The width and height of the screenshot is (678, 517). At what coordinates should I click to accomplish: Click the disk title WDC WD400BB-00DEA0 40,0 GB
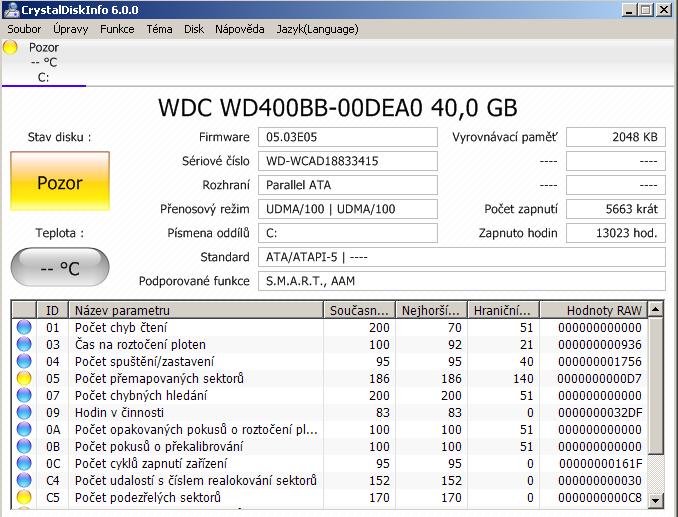click(338, 108)
